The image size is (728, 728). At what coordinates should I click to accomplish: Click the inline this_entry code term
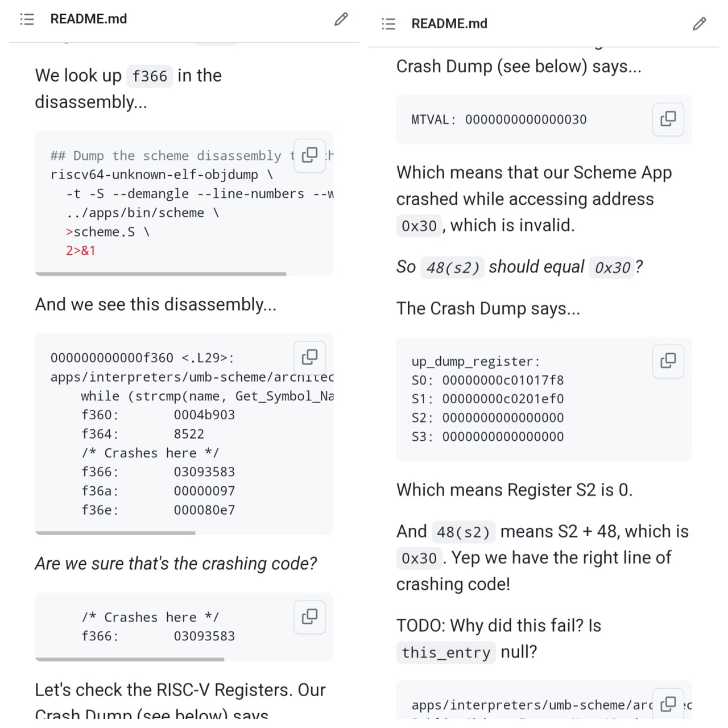pos(446,652)
